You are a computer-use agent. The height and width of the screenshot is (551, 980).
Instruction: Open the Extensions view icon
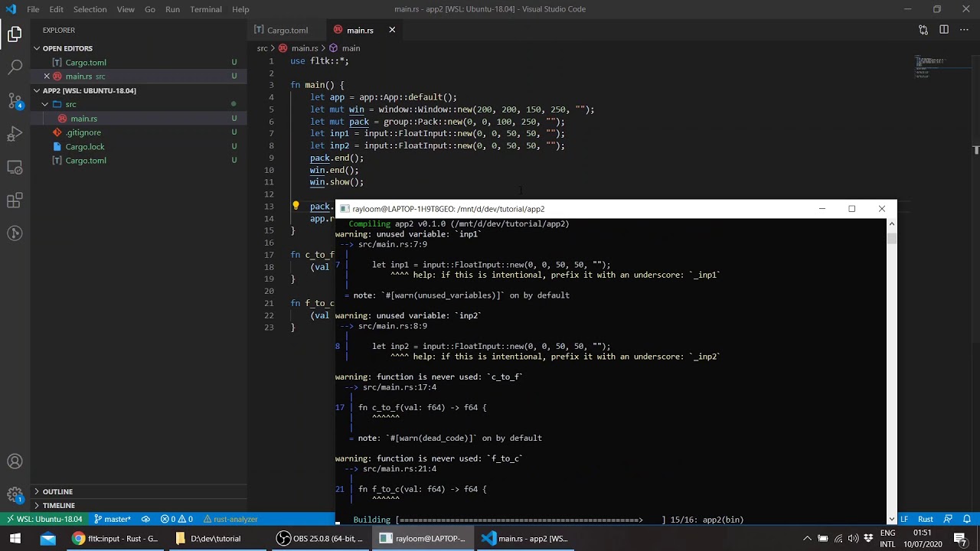15,201
